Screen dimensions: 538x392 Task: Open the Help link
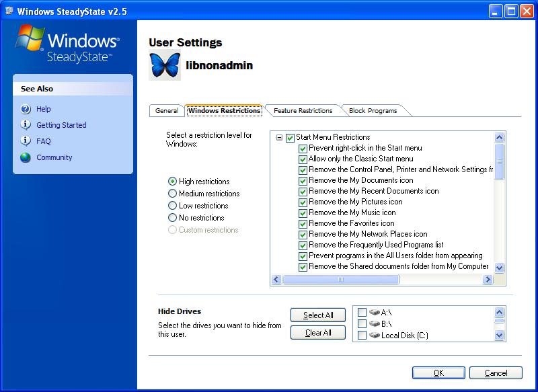click(44, 109)
